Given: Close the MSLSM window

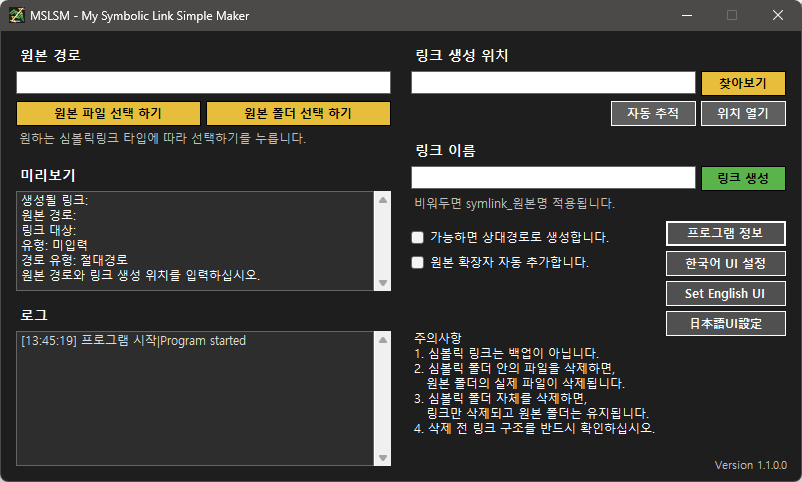Looking at the screenshot, I should (778, 15).
